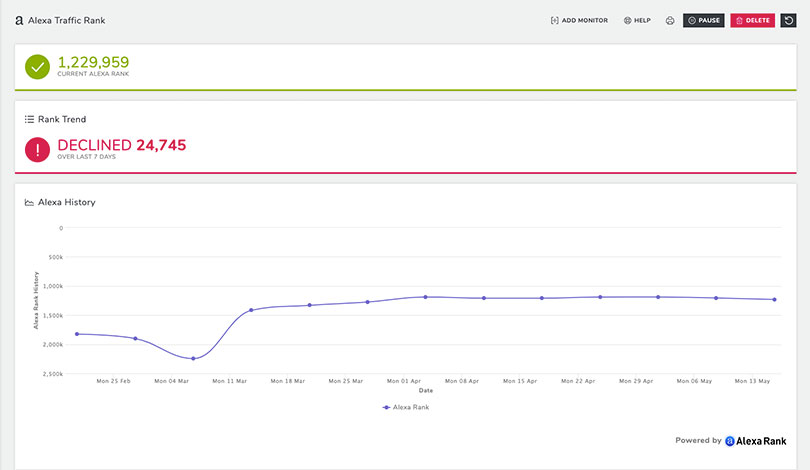The image size is (810, 470).
Task: Click the 'Alexa Rank History' y-axis title
Action: point(36,300)
